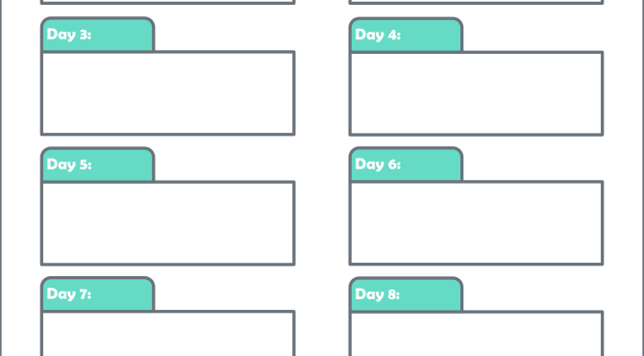Screen dimensions: 644x356
Task: Click the partial box above Day 3
Action: [168, 2]
